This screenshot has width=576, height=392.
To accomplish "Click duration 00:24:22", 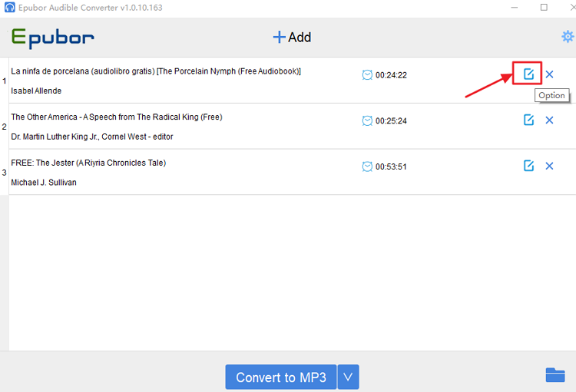I will click(x=391, y=75).
